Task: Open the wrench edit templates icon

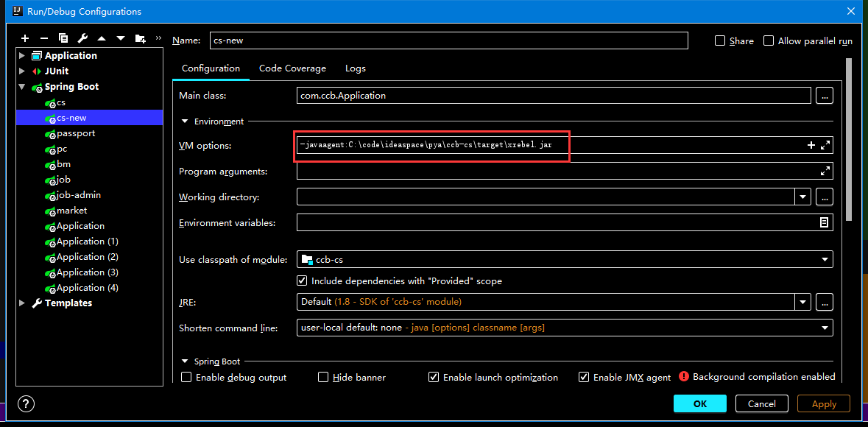Action: [82, 38]
